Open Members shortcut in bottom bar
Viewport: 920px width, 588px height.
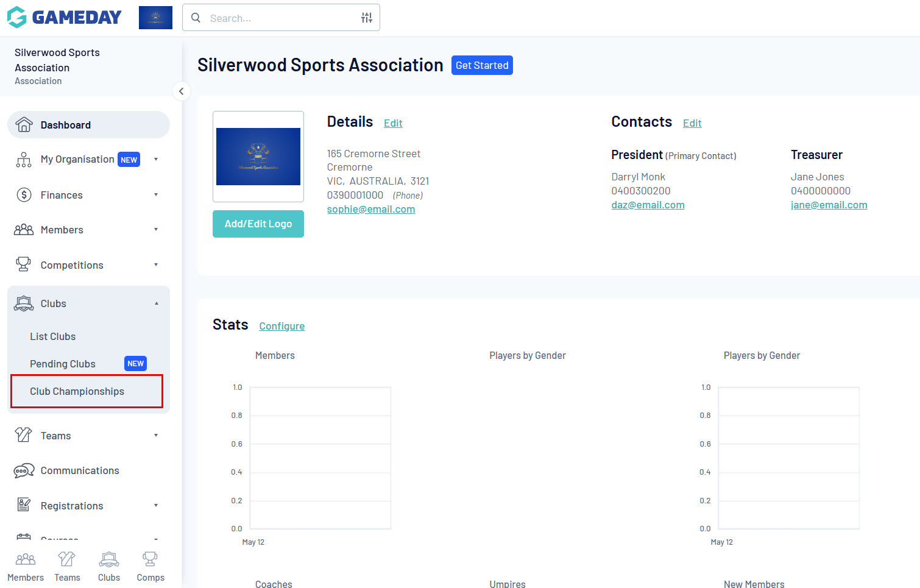pyautogui.click(x=26, y=567)
